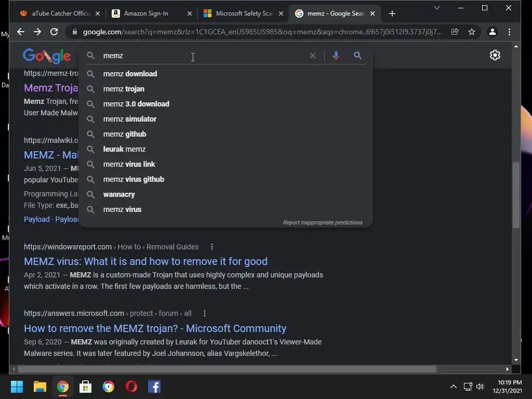Pick the 'memz github' suggestion
The image size is (532, 399).
click(225, 134)
